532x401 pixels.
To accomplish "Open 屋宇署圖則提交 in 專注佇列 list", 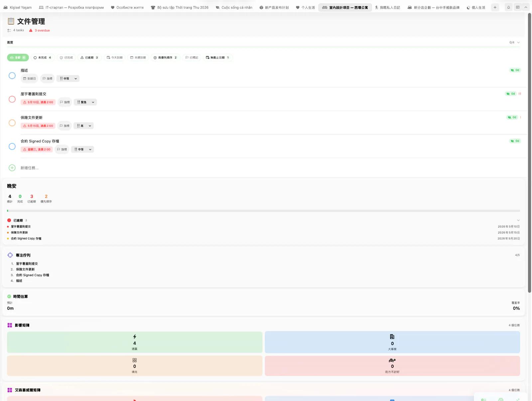I will click(x=27, y=264).
